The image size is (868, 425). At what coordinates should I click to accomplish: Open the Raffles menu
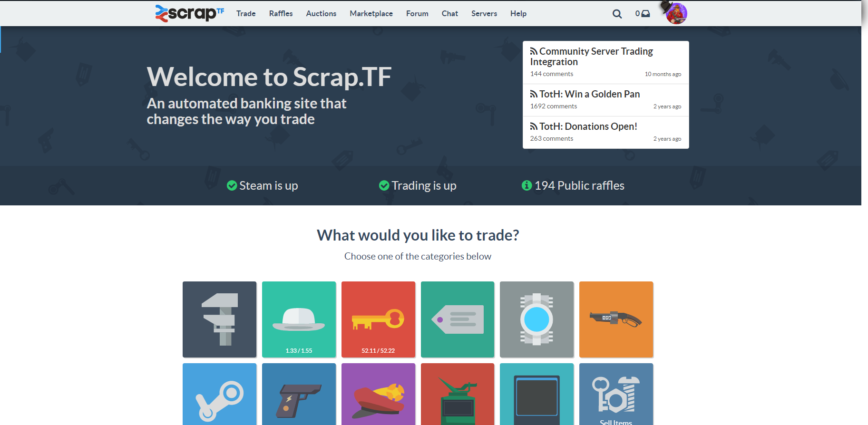point(281,14)
